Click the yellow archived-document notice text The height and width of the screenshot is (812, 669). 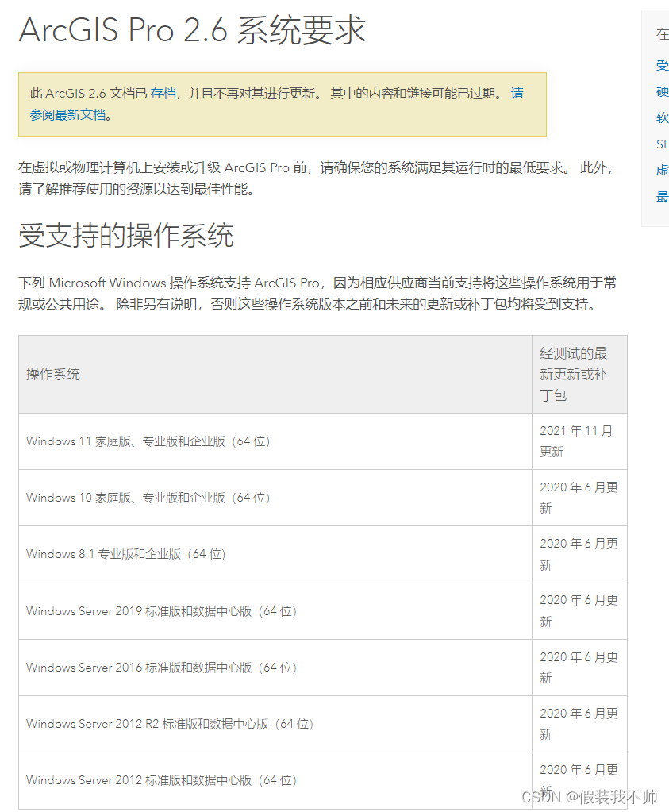click(x=276, y=104)
